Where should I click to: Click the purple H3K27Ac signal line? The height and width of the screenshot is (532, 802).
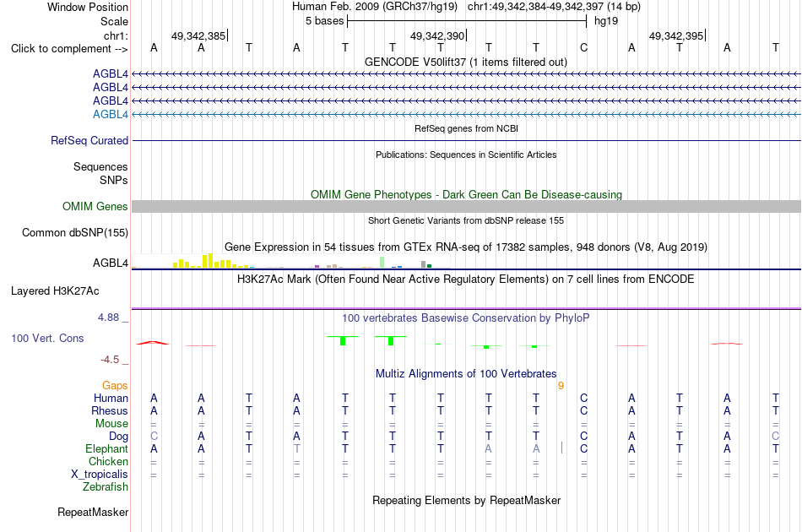(466, 308)
